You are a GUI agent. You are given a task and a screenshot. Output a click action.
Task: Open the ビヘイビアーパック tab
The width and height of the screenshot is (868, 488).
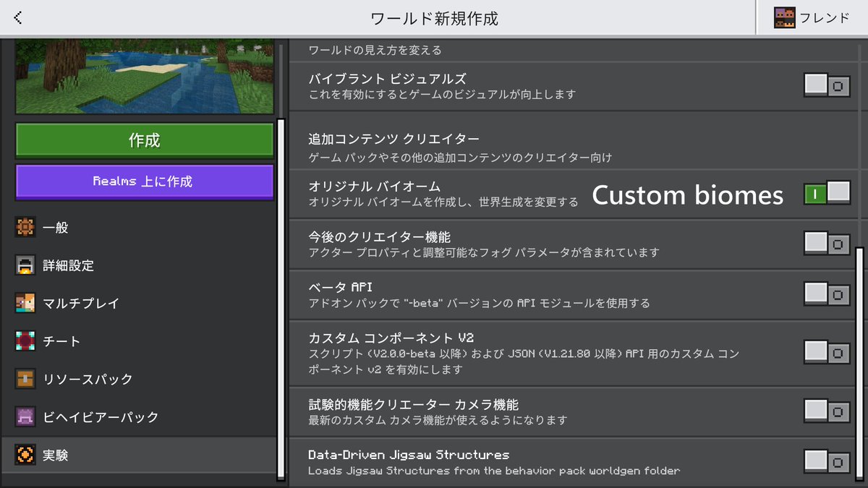[137, 417]
